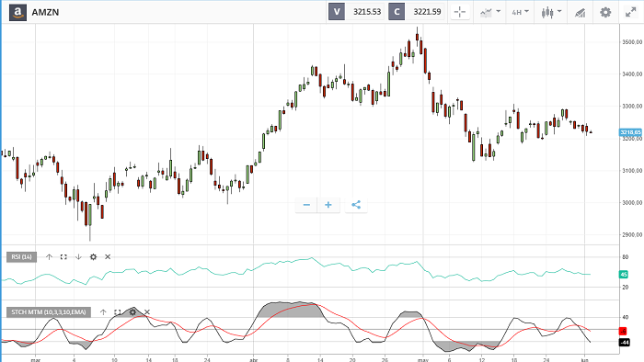Click the 2900.00 price axis label
The height and width of the screenshot is (362, 644).
[633, 235]
